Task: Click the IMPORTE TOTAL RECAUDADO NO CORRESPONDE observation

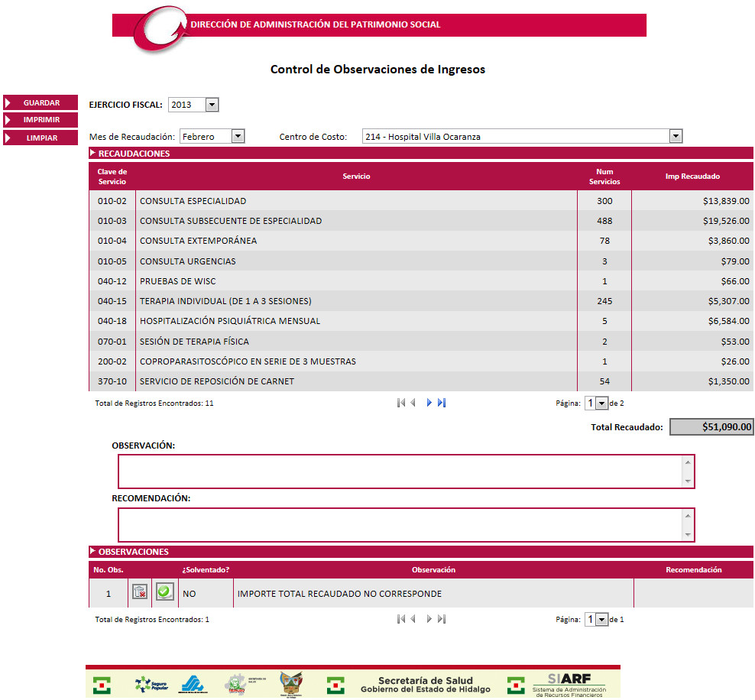Action: (339, 594)
